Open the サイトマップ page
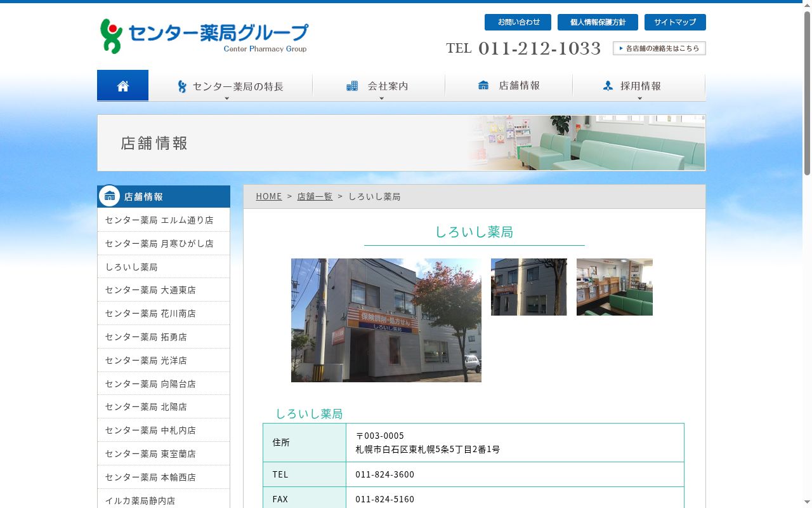Image resolution: width=812 pixels, height=508 pixels. tap(675, 22)
